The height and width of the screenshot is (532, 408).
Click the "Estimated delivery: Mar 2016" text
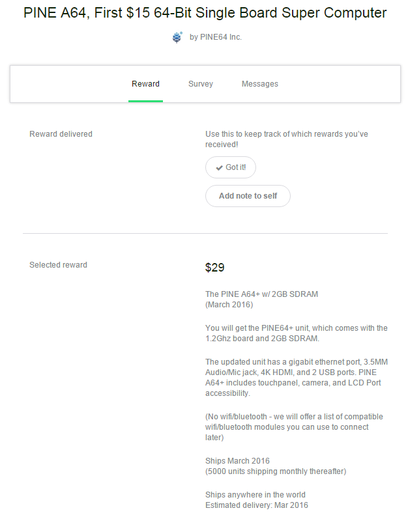coord(257,505)
